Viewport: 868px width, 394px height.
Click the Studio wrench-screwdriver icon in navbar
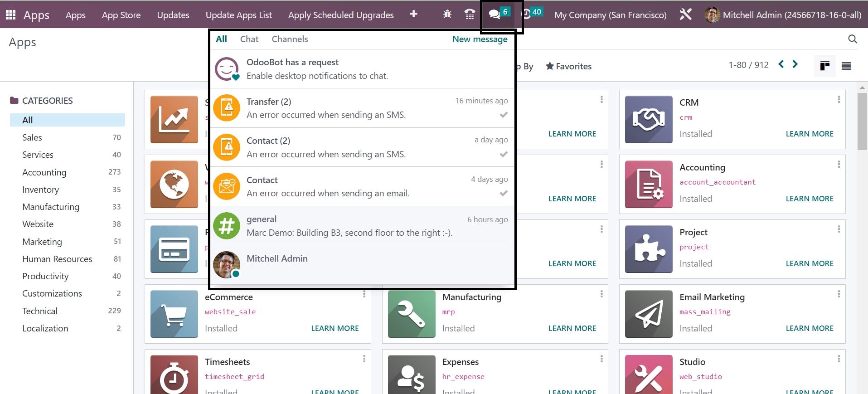coord(685,15)
